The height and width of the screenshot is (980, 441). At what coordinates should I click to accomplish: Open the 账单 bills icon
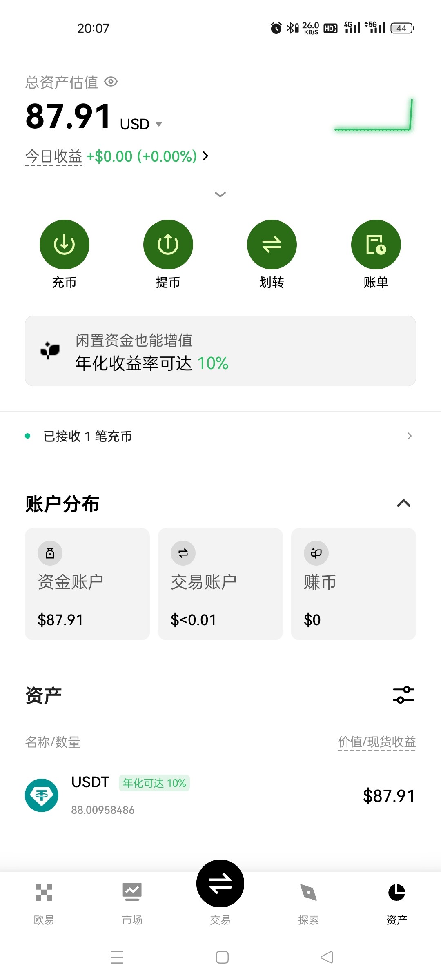376,245
